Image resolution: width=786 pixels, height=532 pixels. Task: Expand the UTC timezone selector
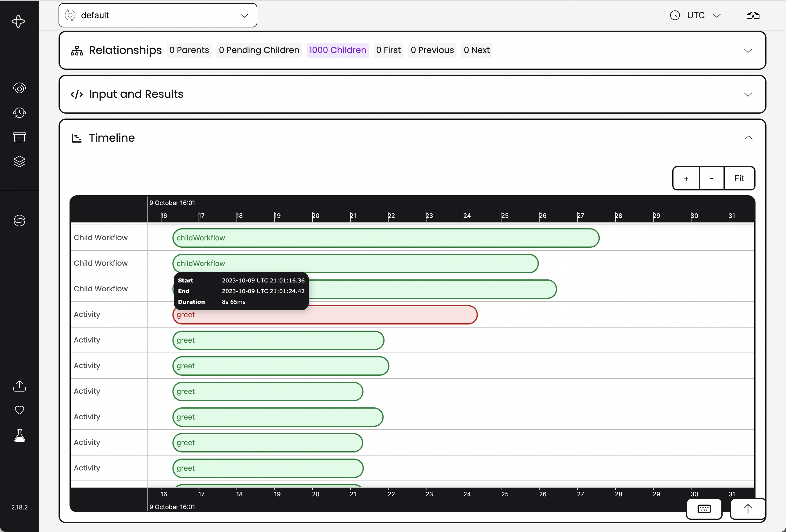696,15
